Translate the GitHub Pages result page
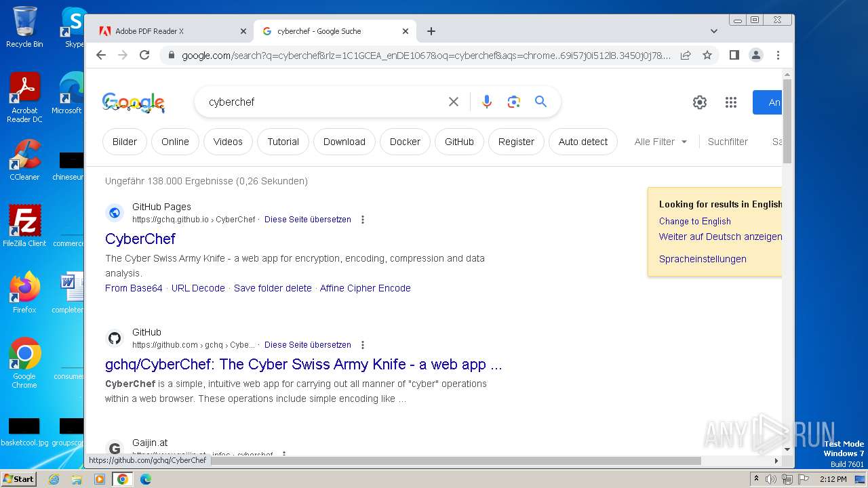868x488 pixels. pos(308,220)
